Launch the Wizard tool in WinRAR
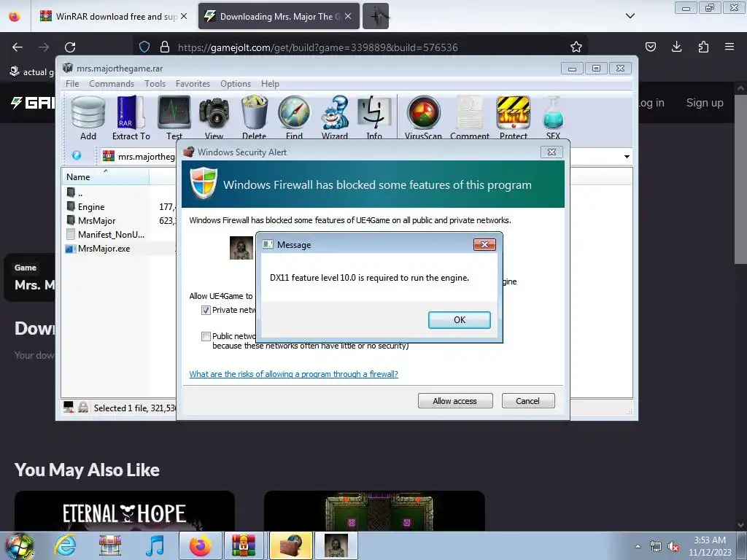747x560 pixels. [334, 118]
